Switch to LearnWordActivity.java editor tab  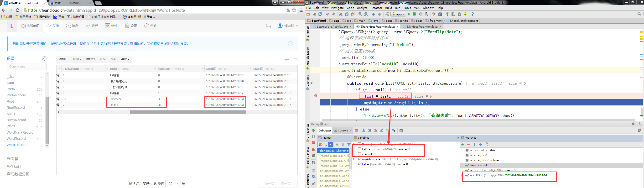332,26
